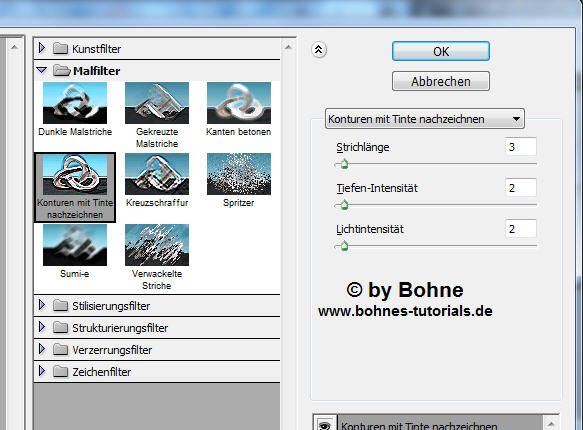This screenshot has width=583, height=430.
Task: Collapse the Malfilter folder
Action: click(42, 69)
